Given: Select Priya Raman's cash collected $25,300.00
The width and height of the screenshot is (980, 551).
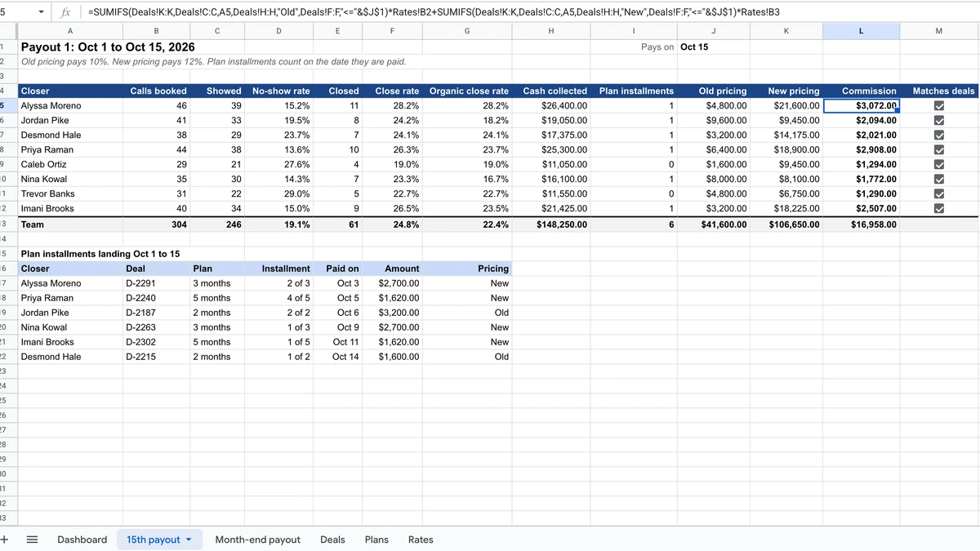Looking at the screenshot, I should pyautogui.click(x=551, y=150).
